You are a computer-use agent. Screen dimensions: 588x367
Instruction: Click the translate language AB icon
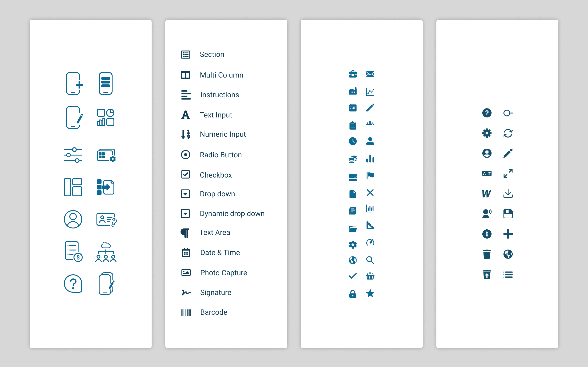pyautogui.click(x=487, y=173)
